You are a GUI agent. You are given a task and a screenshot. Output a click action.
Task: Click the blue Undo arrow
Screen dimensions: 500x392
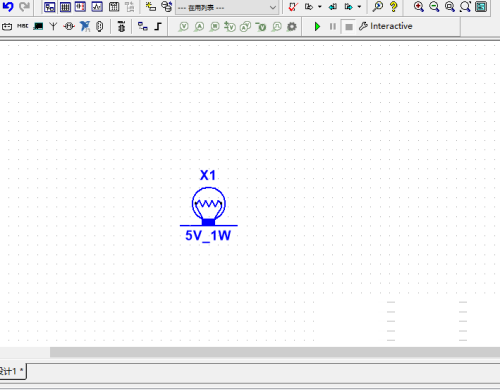tap(8, 7)
